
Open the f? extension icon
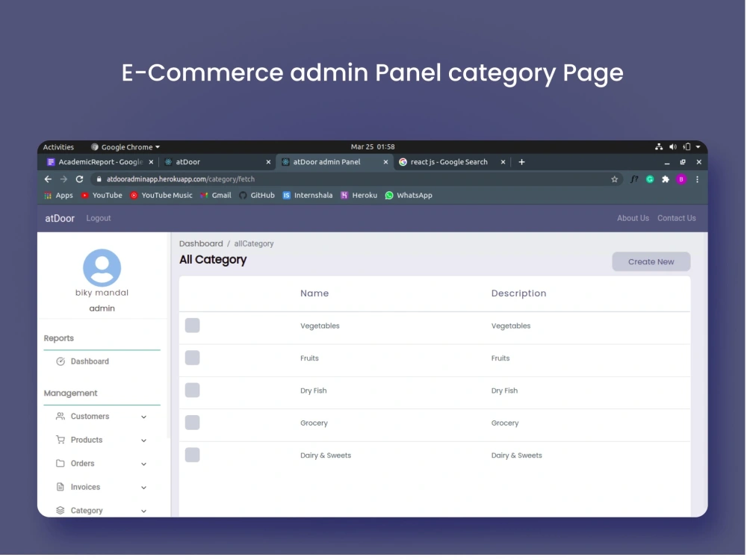pyautogui.click(x=634, y=179)
